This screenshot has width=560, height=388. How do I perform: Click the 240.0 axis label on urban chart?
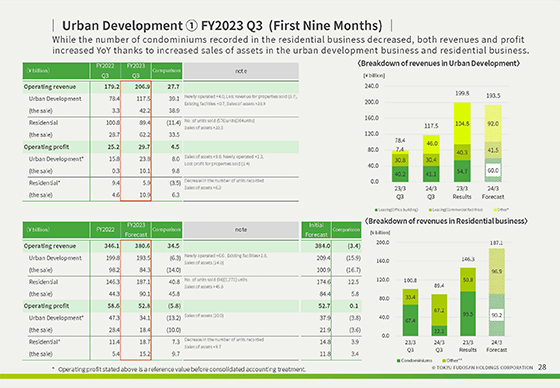(x=371, y=86)
